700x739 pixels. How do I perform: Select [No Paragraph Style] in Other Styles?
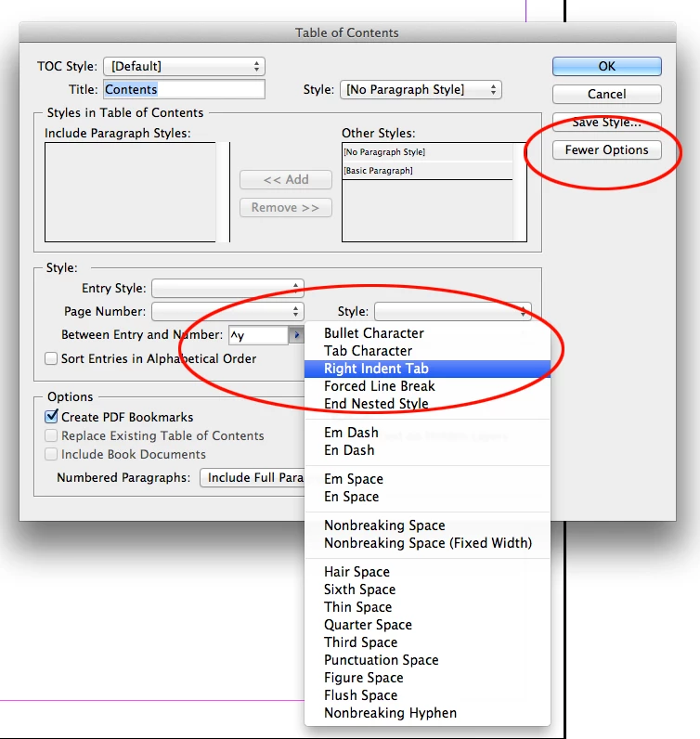(428, 152)
